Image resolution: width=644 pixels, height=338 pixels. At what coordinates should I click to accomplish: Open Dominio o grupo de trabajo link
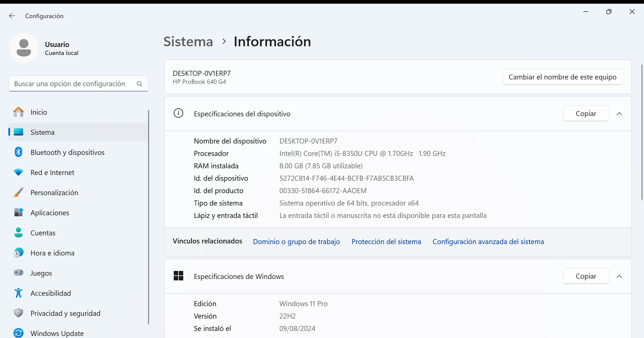296,242
